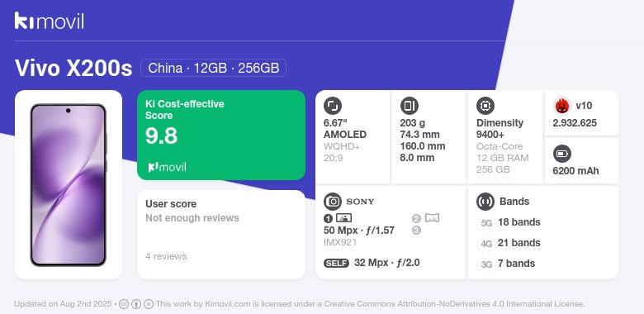The image size is (644, 314).
Task: Click the 4G bands badge
Action: click(x=486, y=243)
